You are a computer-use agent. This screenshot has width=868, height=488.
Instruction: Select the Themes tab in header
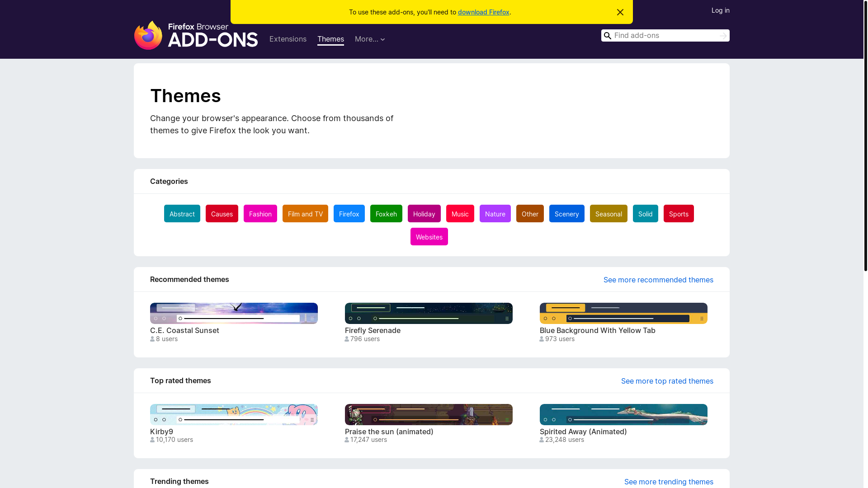[x=330, y=39]
